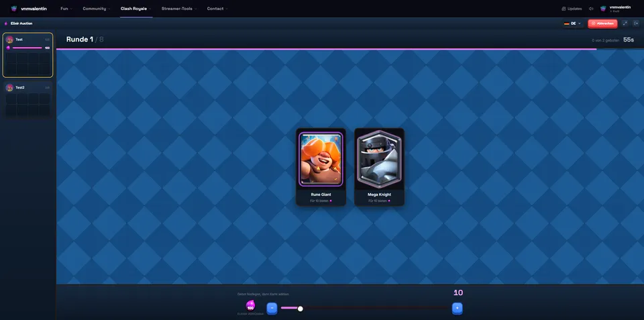This screenshot has height=320, width=644.
Task: Click the Runde 1 heading
Action: coord(80,40)
